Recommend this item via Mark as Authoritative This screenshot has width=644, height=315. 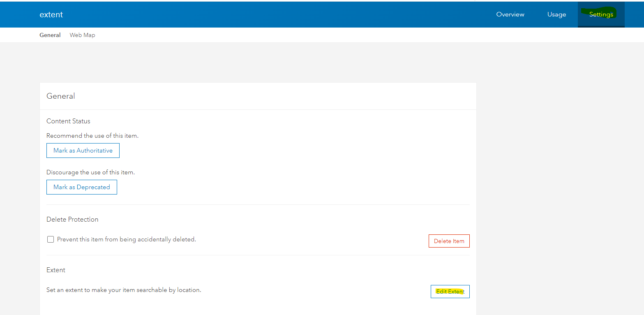83,150
